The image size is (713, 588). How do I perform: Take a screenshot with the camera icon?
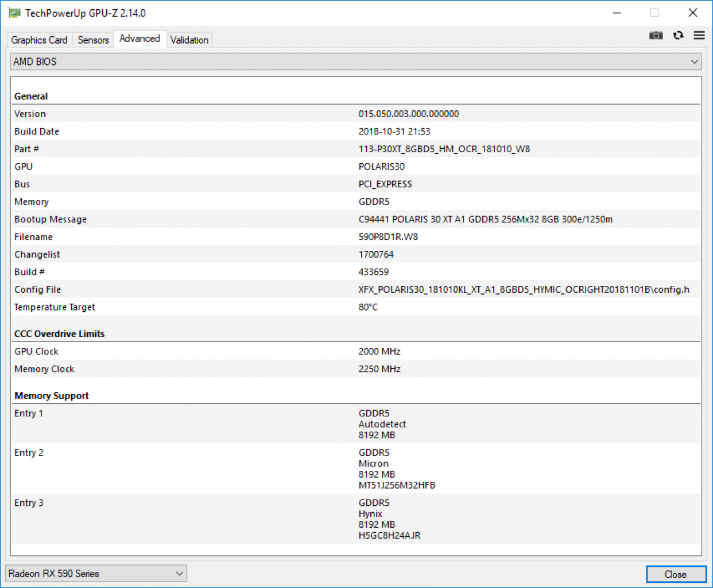point(656,36)
